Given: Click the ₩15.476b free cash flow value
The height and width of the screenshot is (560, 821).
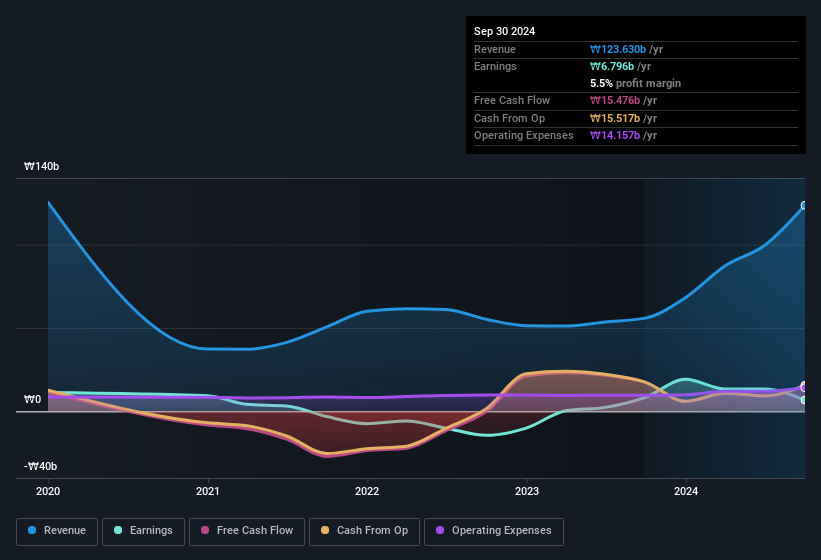Looking at the screenshot, I should pos(615,100).
